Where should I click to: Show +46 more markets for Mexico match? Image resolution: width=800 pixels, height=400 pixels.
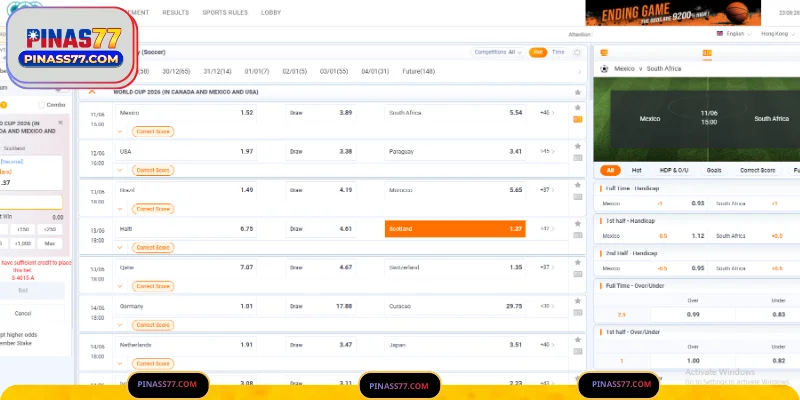(x=547, y=113)
